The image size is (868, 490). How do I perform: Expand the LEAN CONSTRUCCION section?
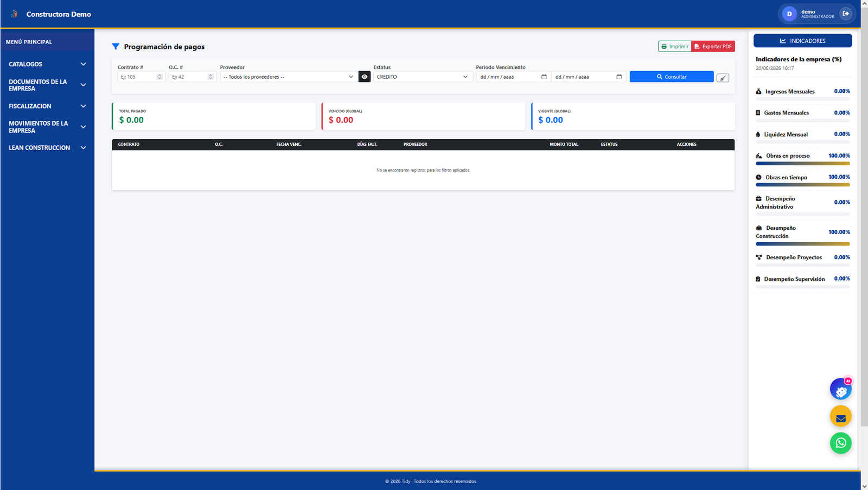[x=47, y=147]
